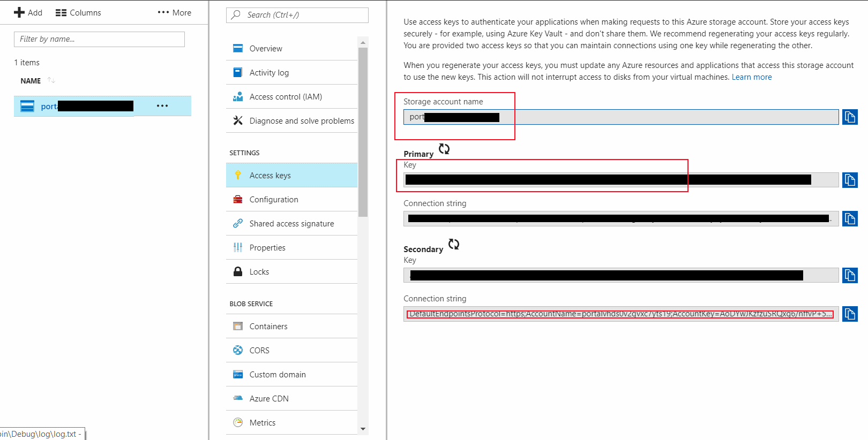Screen dimensions: 868x440
Task: Click the Locks padlock icon
Action: click(238, 271)
